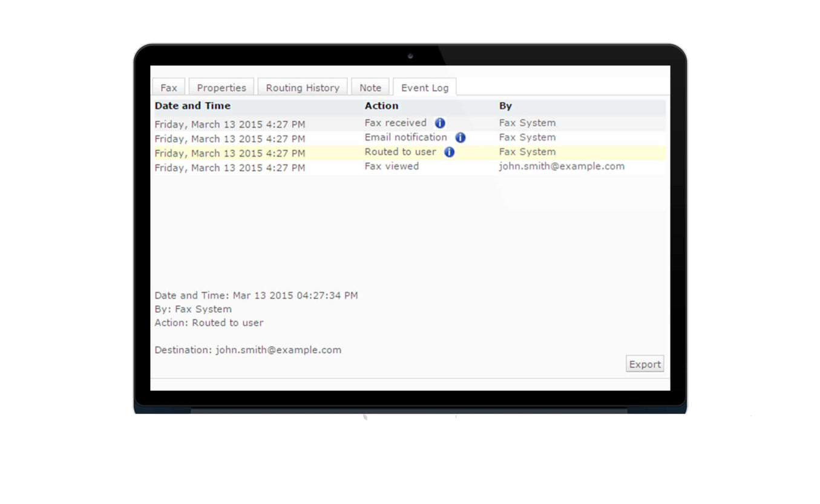Click info icon beside Fax received

point(440,123)
